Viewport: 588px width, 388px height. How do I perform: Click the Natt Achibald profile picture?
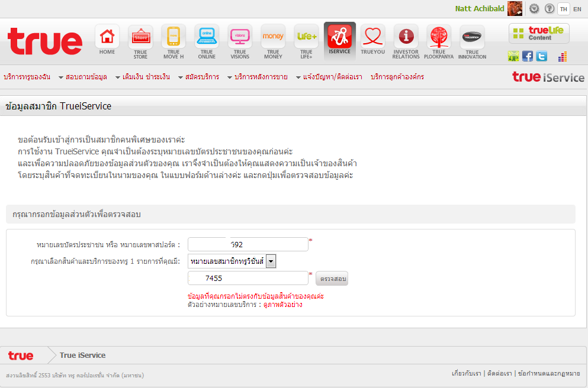515,9
